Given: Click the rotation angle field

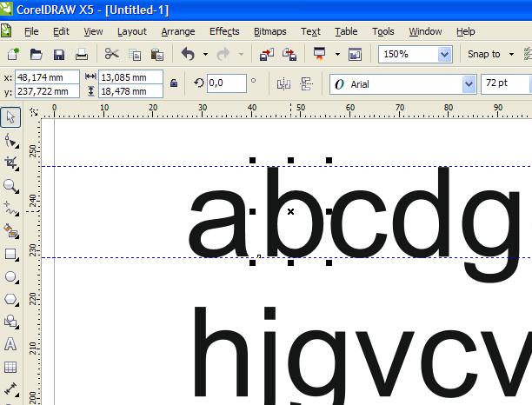Looking at the screenshot, I should 227,83.
